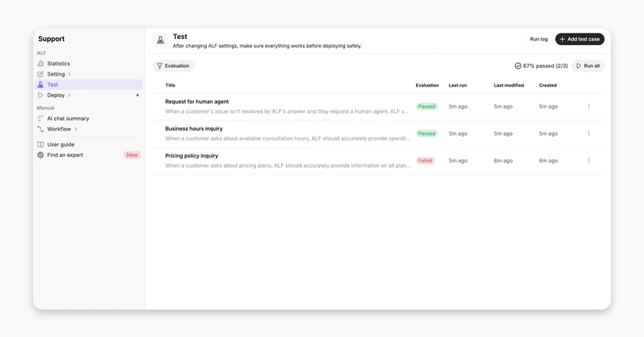Click the Workflow branch icon
644x337 pixels.
tap(41, 129)
